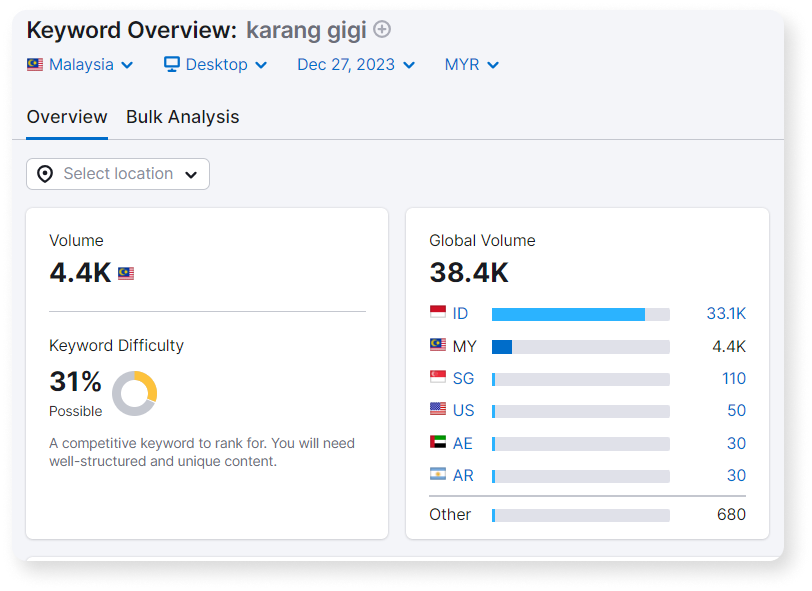Image resolution: width=812 pixels, height=591 pixels.
Task: Click the US flag icon
Action: point(439,410)
